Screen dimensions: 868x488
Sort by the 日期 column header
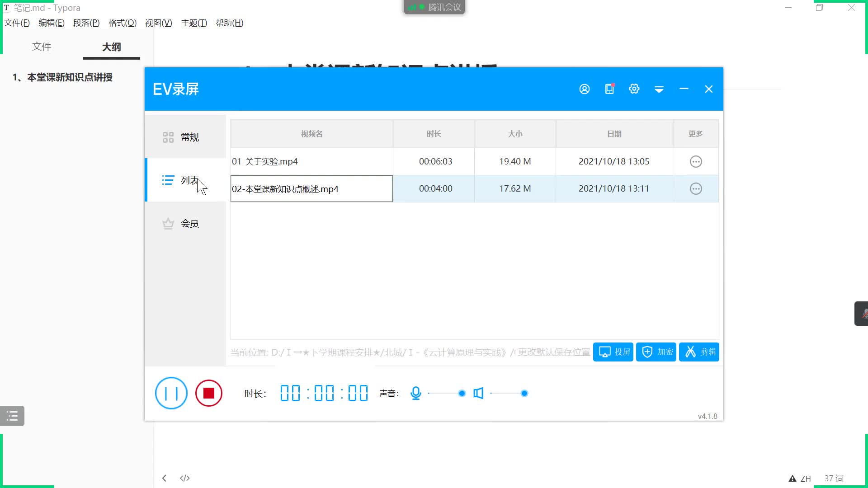click(614, 134)
